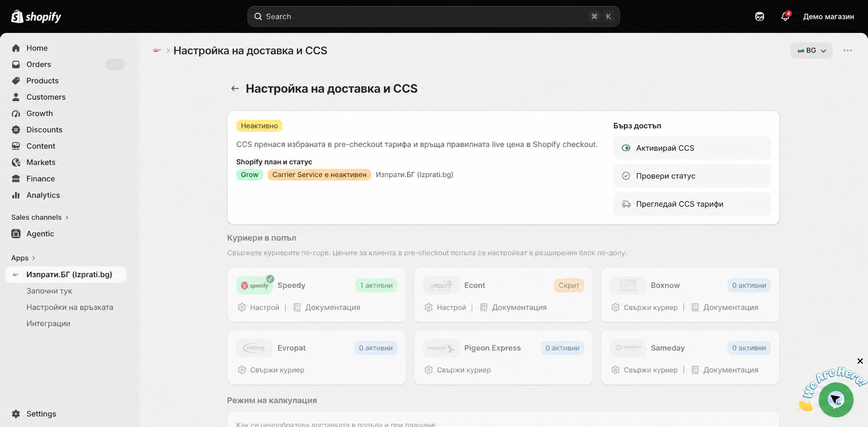
Task: Click the Econt courier logo
Action: (441, 285)
